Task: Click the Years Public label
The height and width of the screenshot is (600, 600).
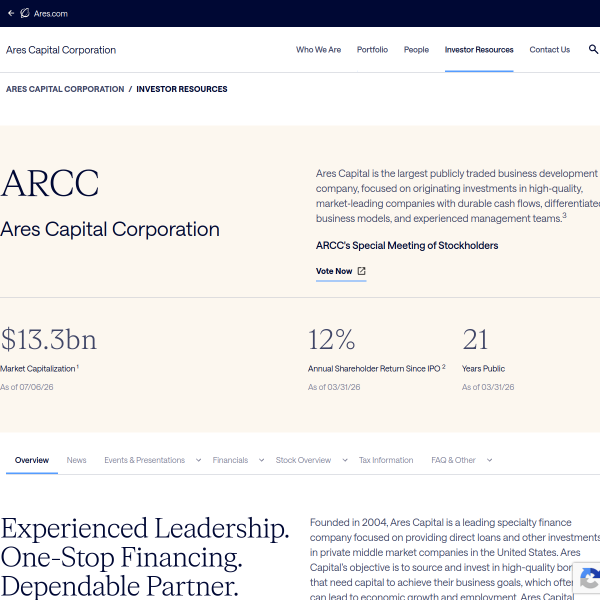Action: tap(483, 368)
